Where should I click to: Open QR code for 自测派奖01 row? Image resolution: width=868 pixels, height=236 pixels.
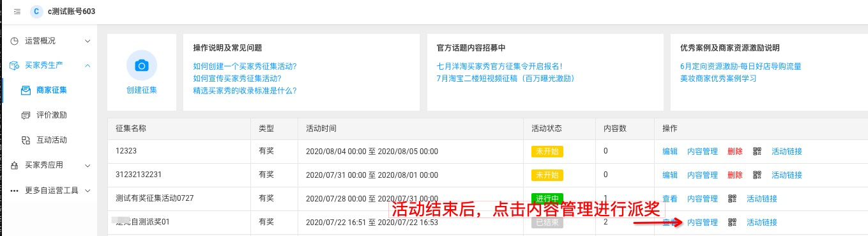(733, 223)
